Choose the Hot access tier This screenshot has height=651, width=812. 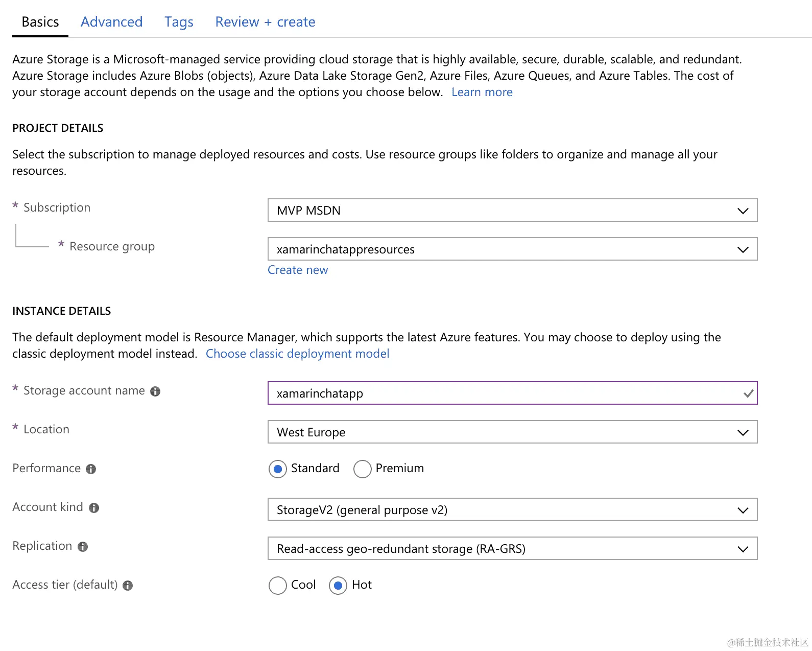(338, 586)
